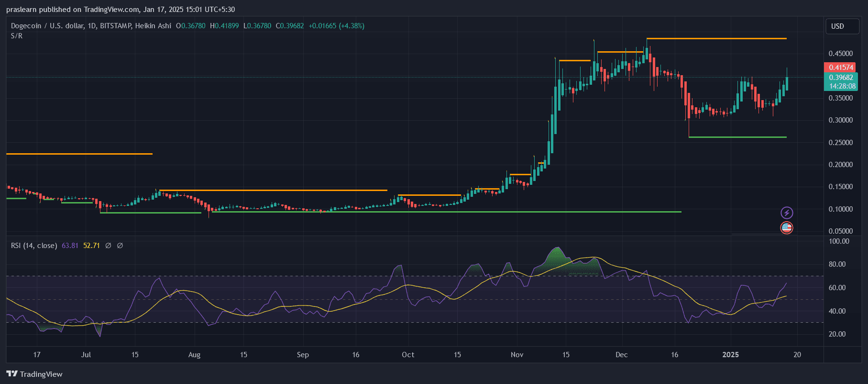Open the USD currency selector
This screenshot has width=868, height=384.
coord(842,26)
